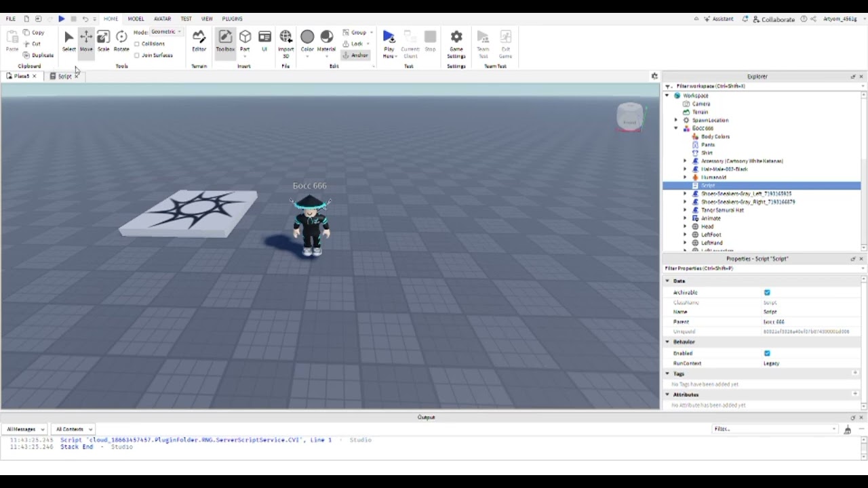Open the UI insert tool
This screenshot has width=868, height=488.
264,41
